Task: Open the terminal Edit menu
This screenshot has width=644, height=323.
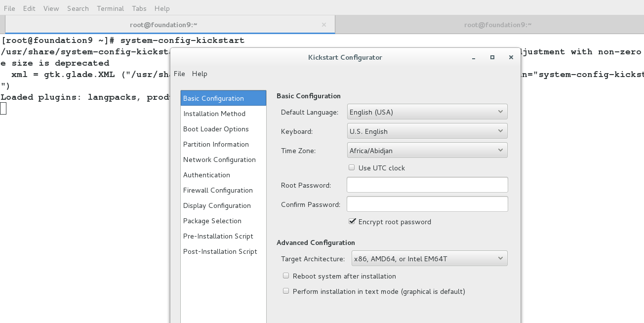Action: (29, 8)
